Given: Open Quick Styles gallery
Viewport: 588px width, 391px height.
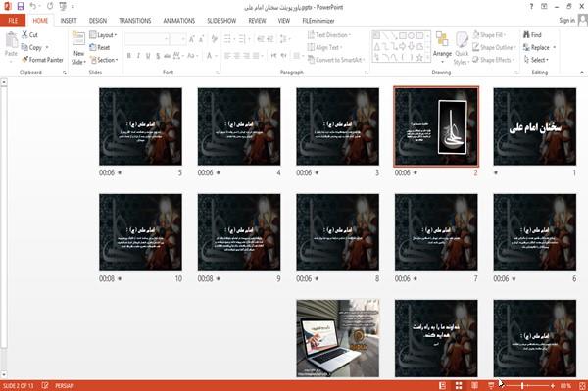Looking at the screenshot, I should pos(462,48).
